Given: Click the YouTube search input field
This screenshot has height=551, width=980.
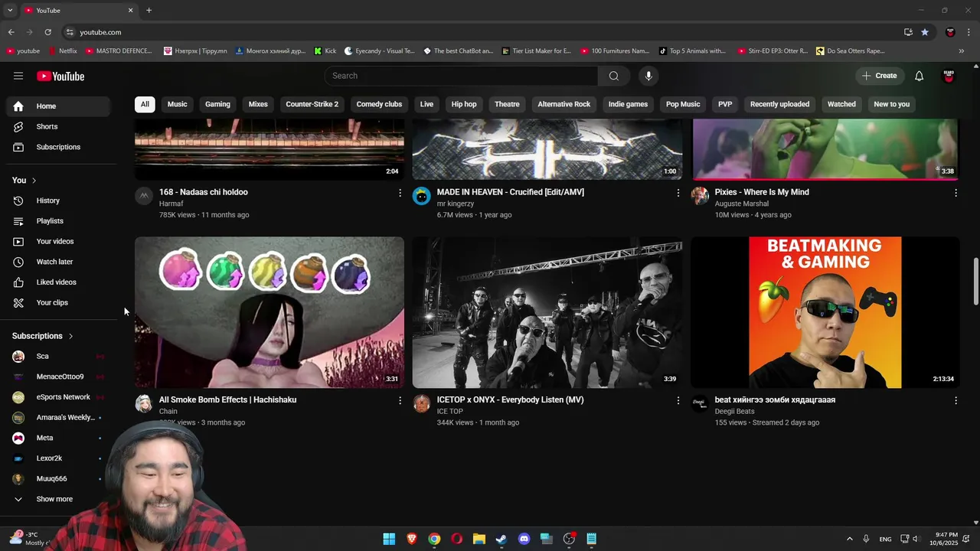Looking at the screenshot, I should [461, 76].
